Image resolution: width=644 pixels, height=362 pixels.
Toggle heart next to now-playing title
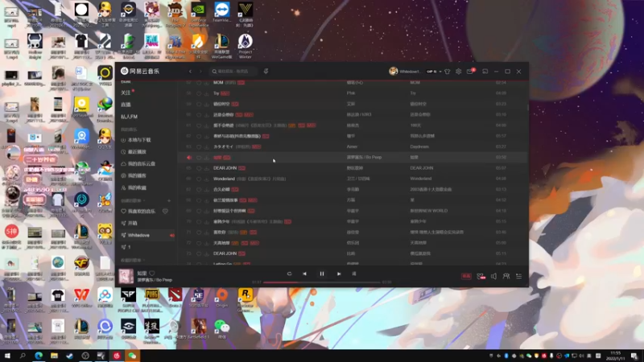(152, 274)
